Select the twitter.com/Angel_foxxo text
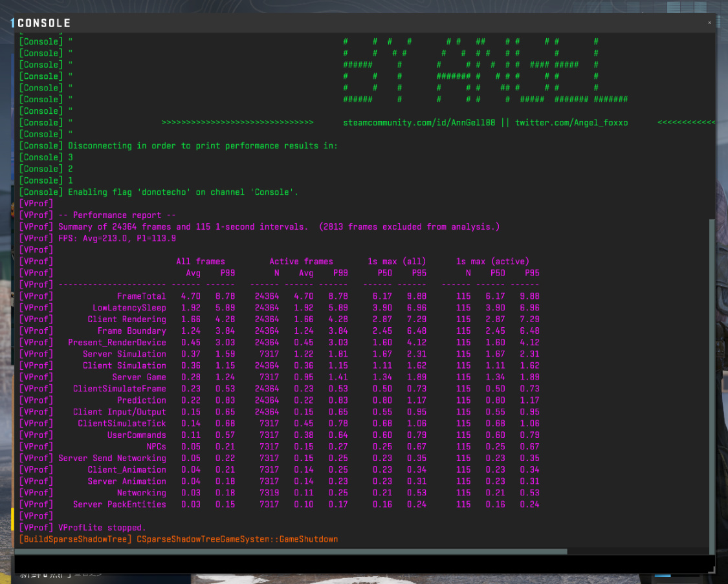 (x=571, y=122)
